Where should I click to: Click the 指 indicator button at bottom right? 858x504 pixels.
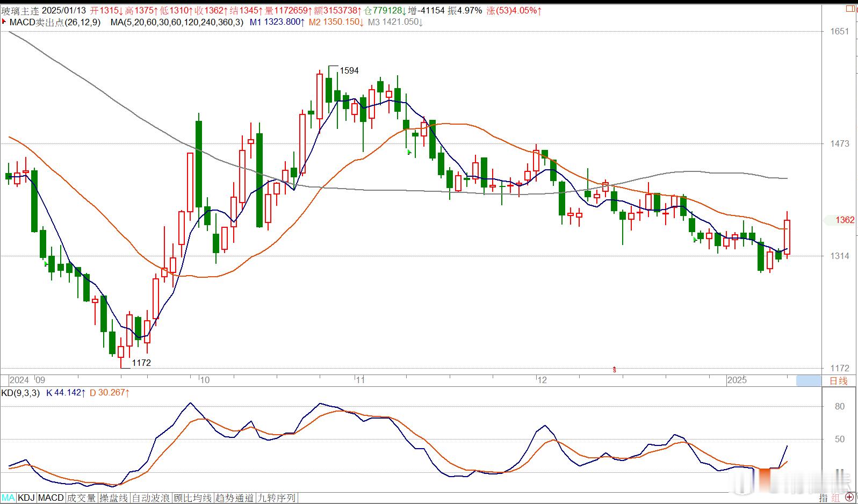coord(823,498)
